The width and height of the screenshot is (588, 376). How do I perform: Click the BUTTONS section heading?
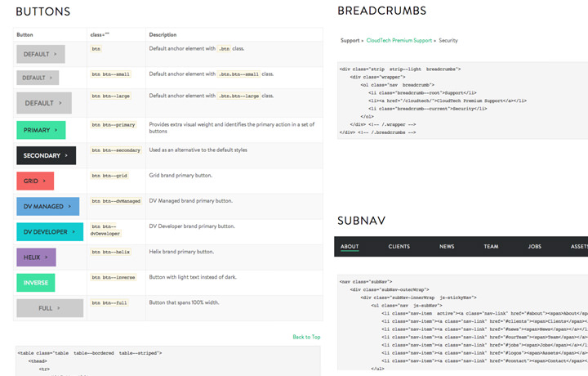tap(42, 11)
